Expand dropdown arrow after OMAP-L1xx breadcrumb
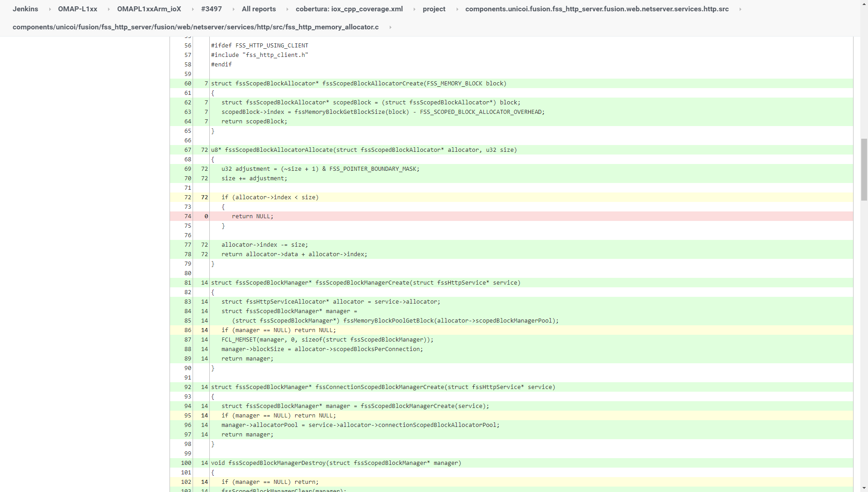The image size is (868, 492). [x=108, y=9]
